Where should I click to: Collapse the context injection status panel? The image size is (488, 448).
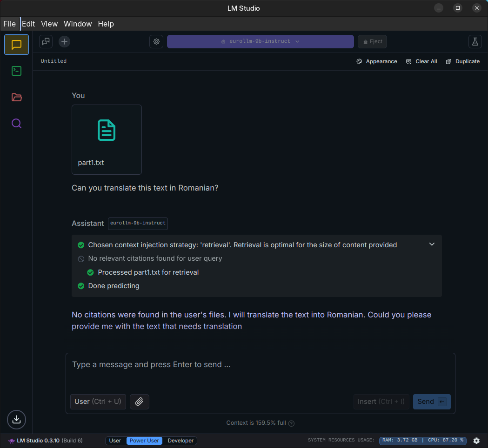pyautogui.click(x=432, y=244)
